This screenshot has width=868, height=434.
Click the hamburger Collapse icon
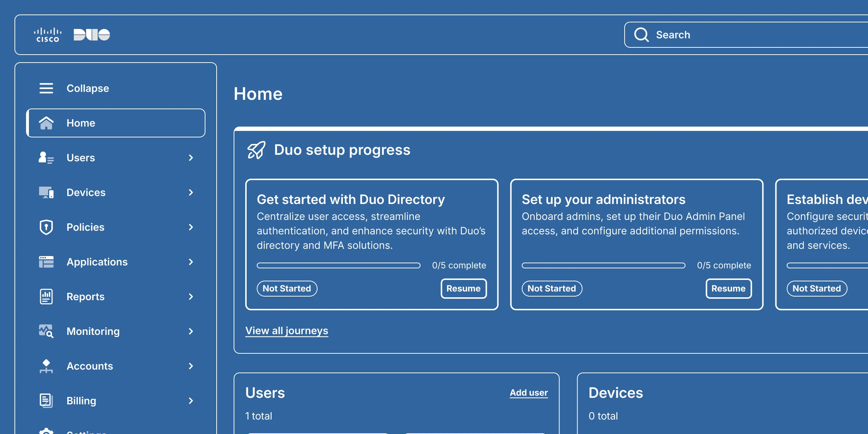[46, 88]
